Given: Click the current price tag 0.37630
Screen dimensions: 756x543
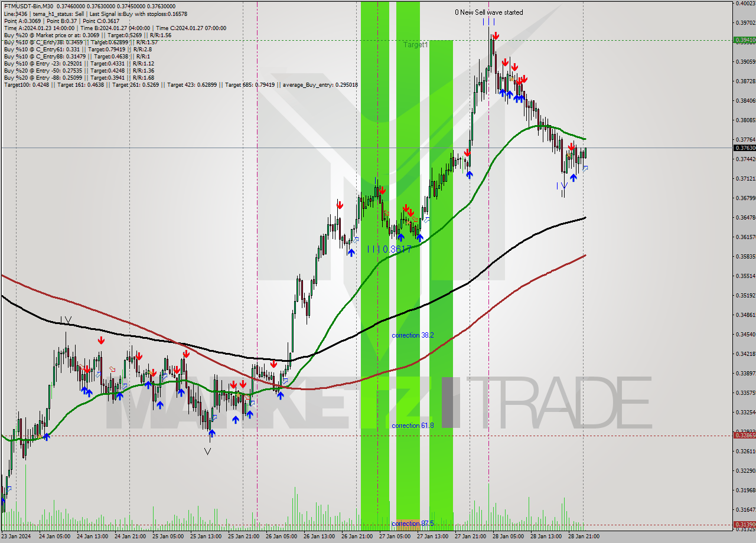Looking at the screenshot, I should [744, 148].
